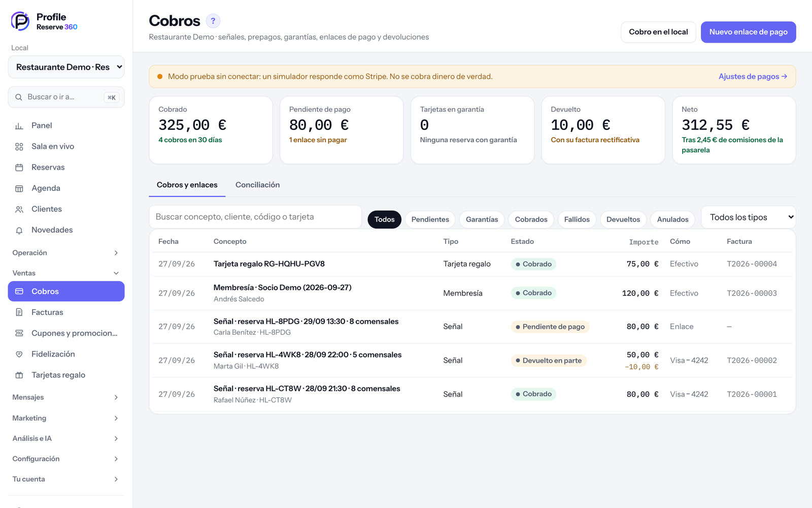
Task: Click the Facturas document icon
Action: click(x=19, y=312)
